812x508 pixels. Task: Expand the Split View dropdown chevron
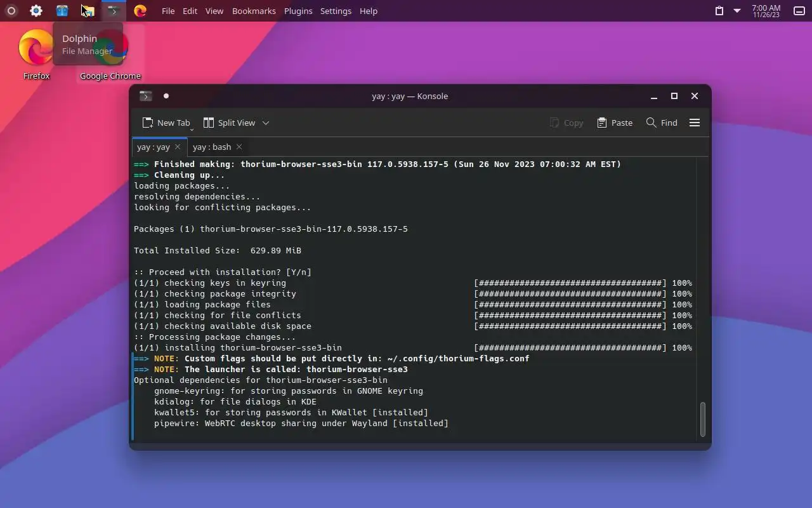click(266, 123)
